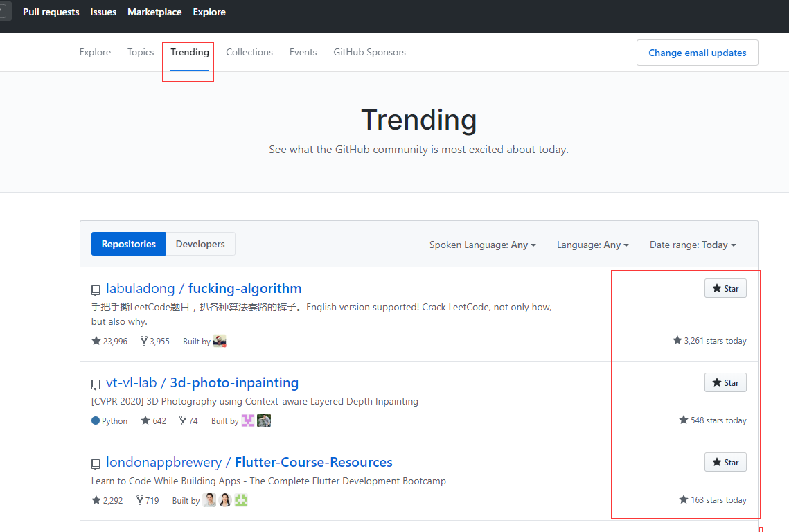789x532 pixels.
Task: Open the labuladong user link
Action: tap(141, 288)
